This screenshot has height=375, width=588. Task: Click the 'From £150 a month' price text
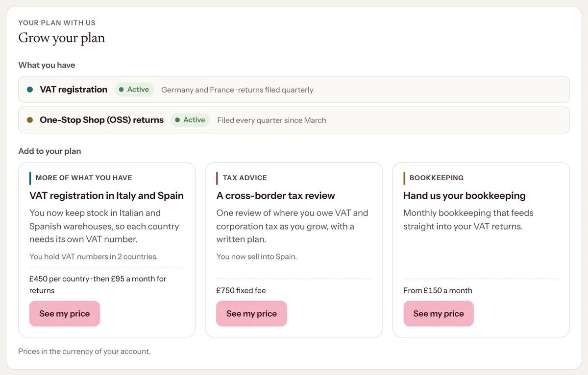438,291
